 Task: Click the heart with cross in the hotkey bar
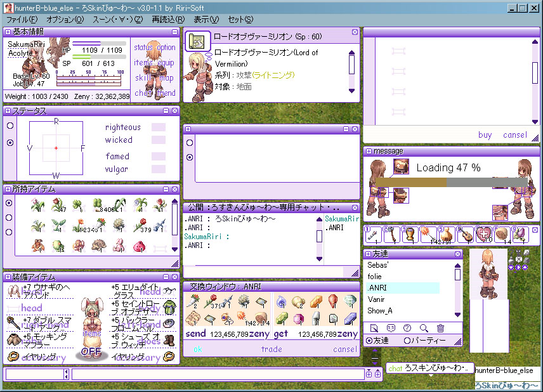483,235
